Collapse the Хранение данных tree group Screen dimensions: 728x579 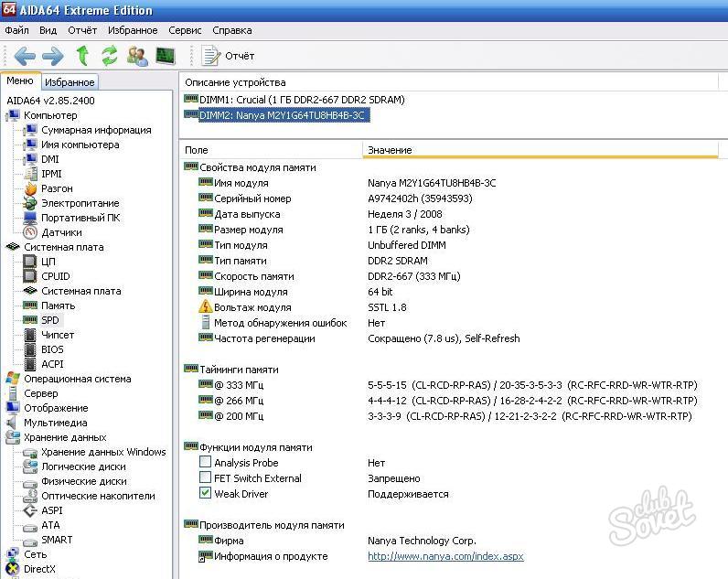65,437
